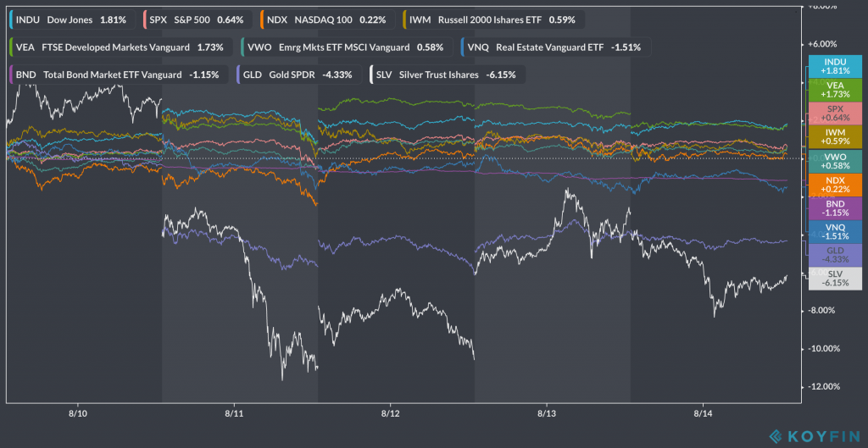Image resolution: width=868 pixels, height=448 pixels.
Task: Select the SLV -6.15% axis tag
Action: point(835,279)
